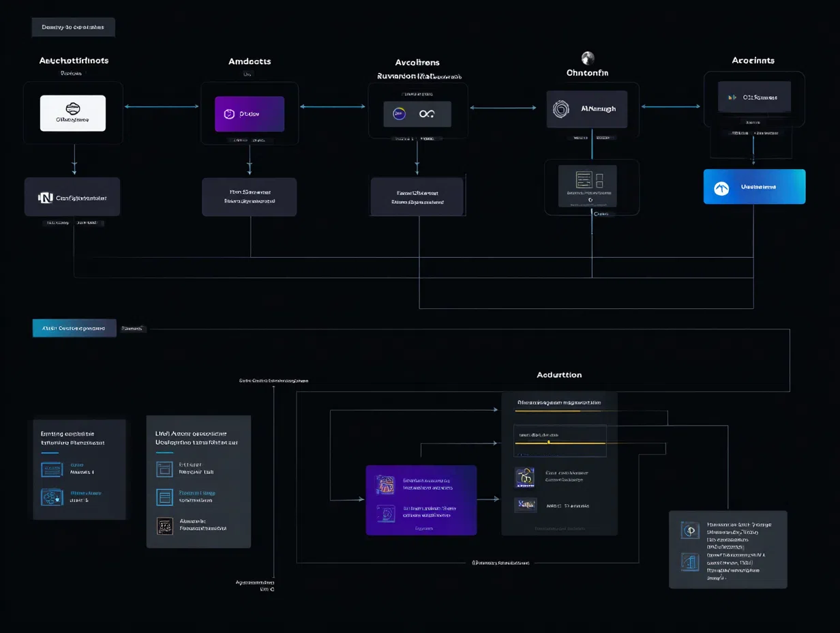
Task: Click the small gray label beside the blue gradient button
Action: click(132, 329)
